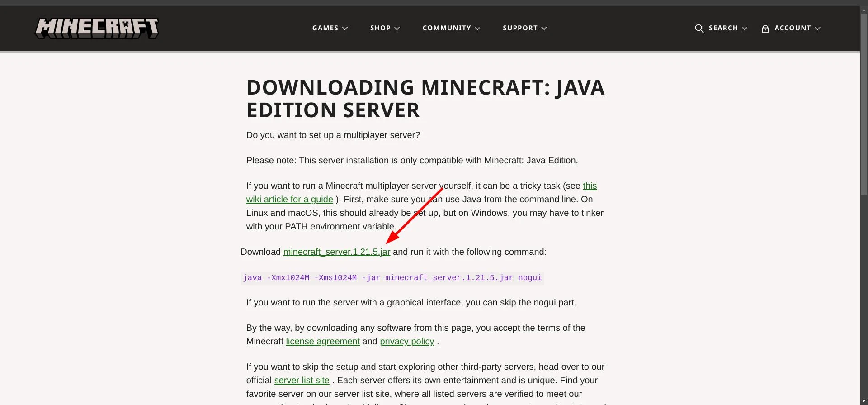Open the Community menu label
Screen dimensions: 868x405
click(x=447, y=28)
